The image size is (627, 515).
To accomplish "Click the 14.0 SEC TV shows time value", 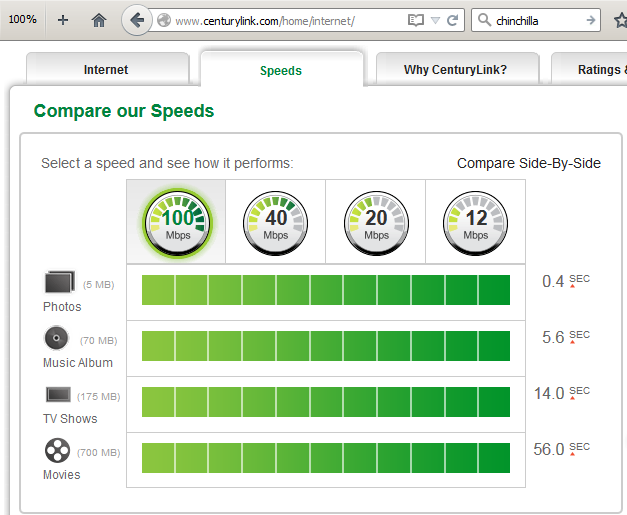I will click(x=562, y=393).
